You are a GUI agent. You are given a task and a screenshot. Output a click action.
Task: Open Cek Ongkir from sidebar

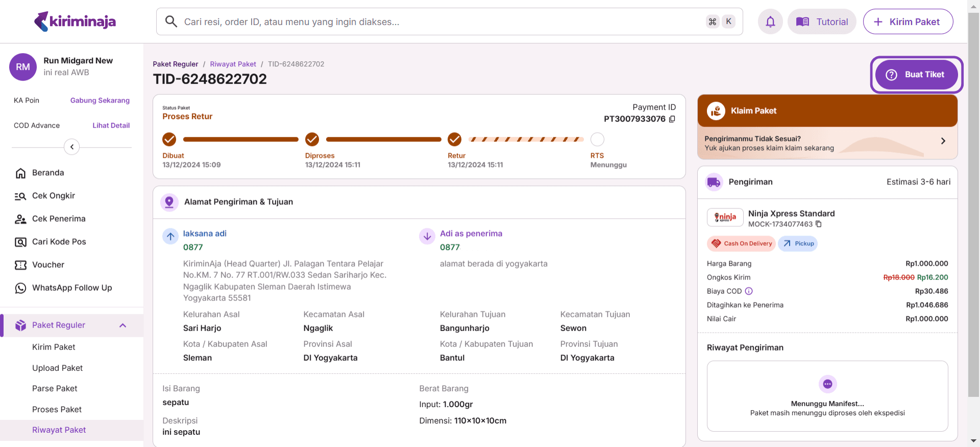click(x=53, y=196)
